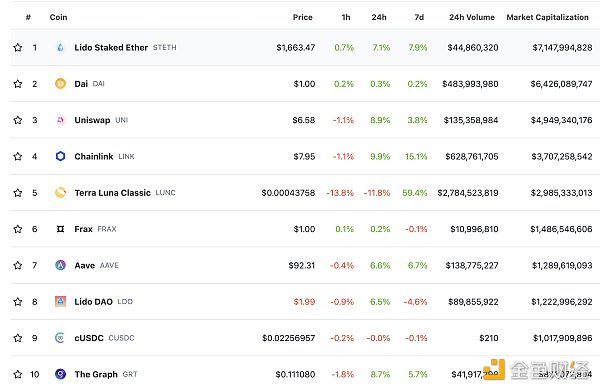Click the Graph coin logo
Screen dimensions: 600x391
click(60, 374)
